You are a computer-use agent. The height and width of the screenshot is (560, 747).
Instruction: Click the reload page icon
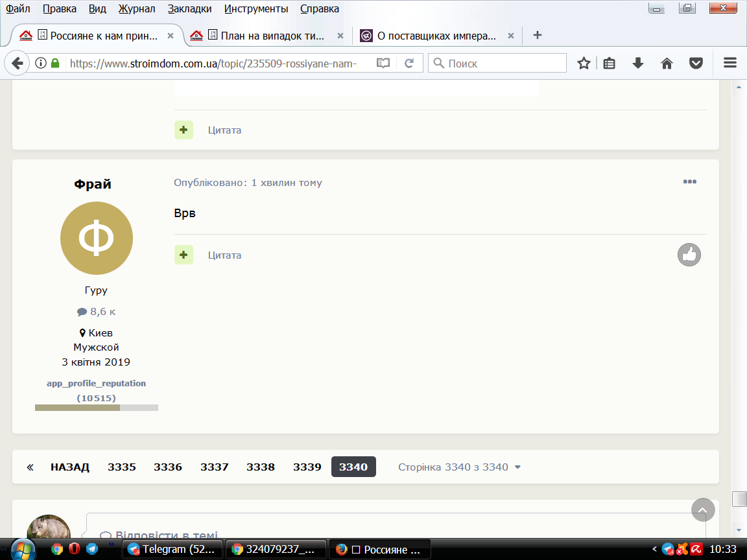coord(409,64)
